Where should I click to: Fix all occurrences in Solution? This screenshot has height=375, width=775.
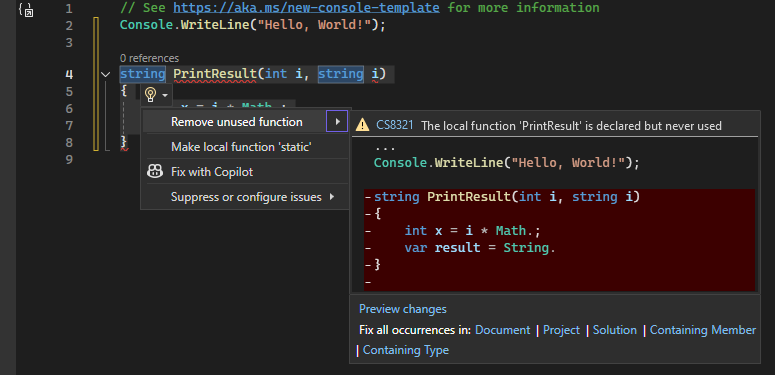point(615,330)
